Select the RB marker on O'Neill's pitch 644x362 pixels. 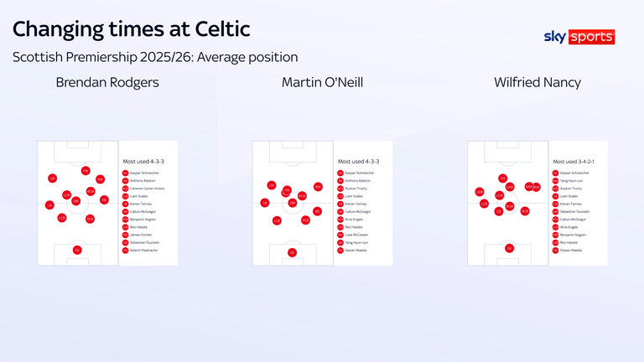(x=317, y=211)
